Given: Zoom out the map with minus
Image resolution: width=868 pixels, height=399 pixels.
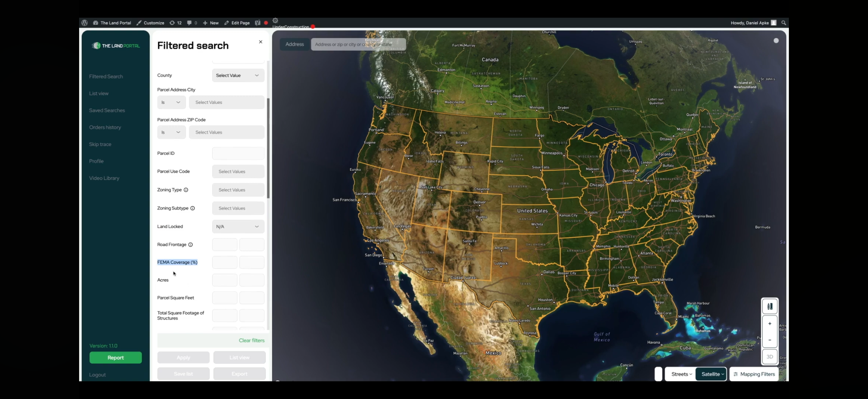Looking at the screenshot, I should pyautogui.click(x=770, y=340).
